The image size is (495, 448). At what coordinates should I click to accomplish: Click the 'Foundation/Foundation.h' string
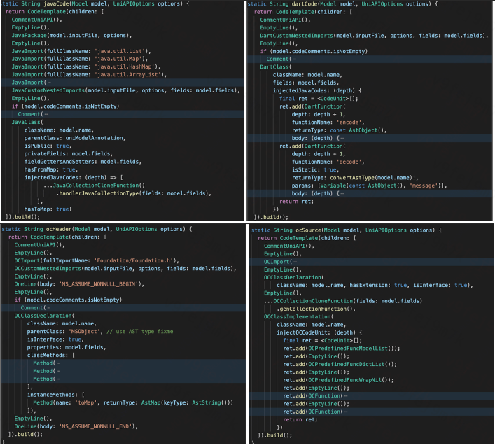click(x=135, y=261)
